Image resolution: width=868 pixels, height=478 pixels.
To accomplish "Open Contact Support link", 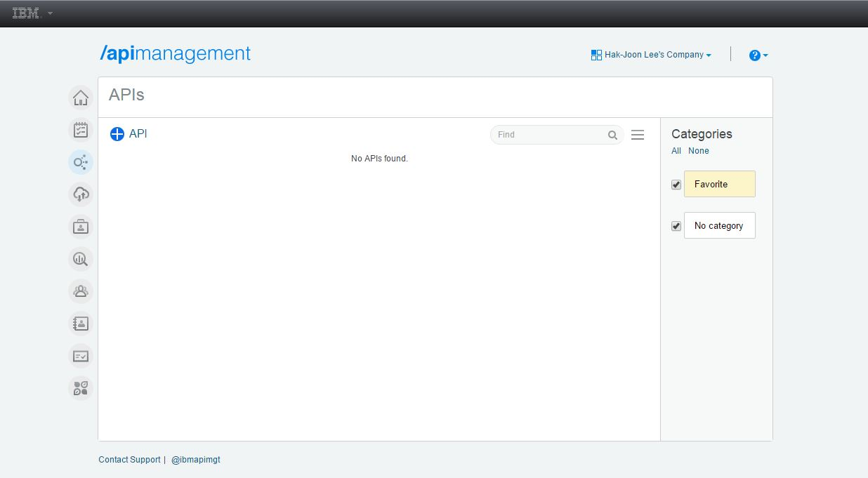I will (x=129, y=460).
